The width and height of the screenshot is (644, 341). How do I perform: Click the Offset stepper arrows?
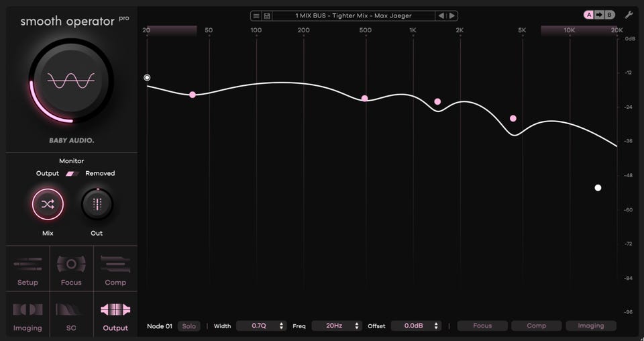(x=436, y=326)
